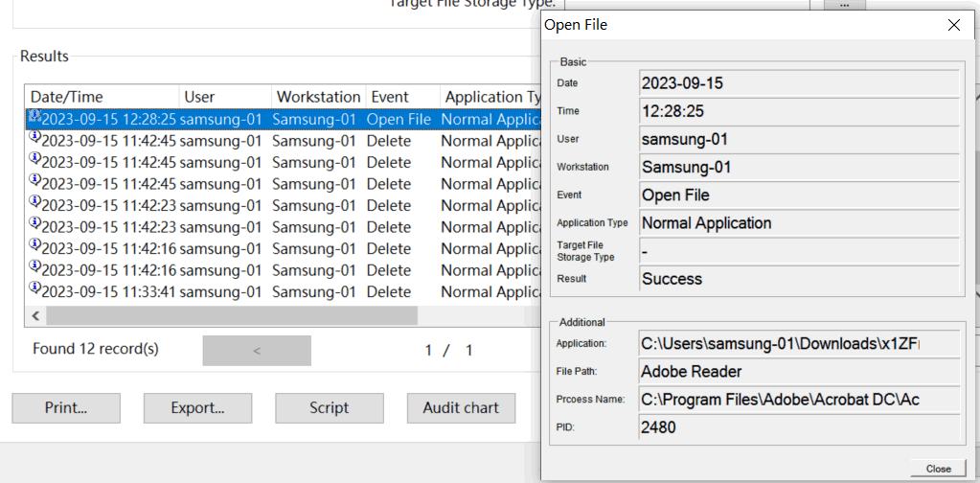
Task: Click the horizontal scrollbar thumb in results
Action: coord(232,316)
